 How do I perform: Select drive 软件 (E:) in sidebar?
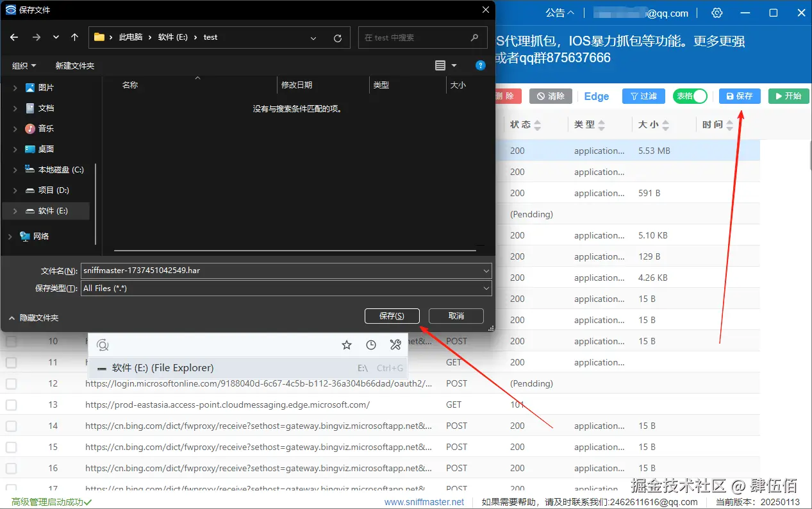tap(46, 210)
